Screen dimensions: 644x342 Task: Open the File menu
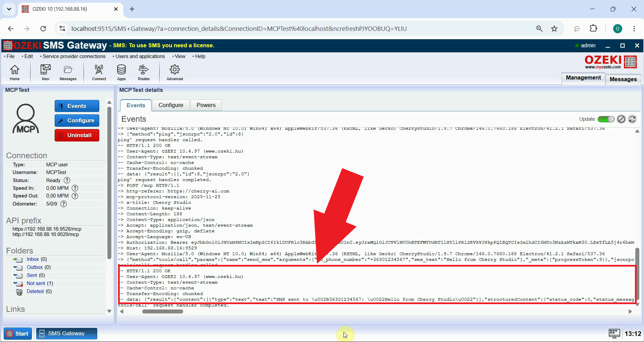tap(10, 56)
